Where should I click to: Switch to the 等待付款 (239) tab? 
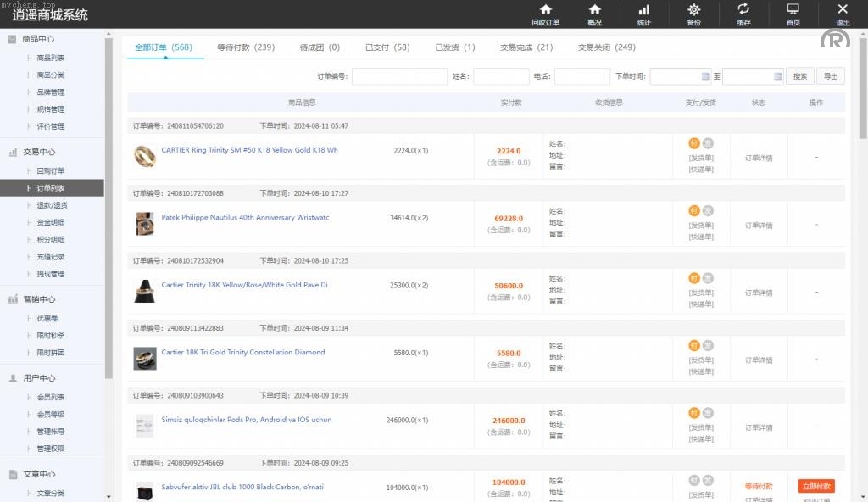click(x=246, y=47)
